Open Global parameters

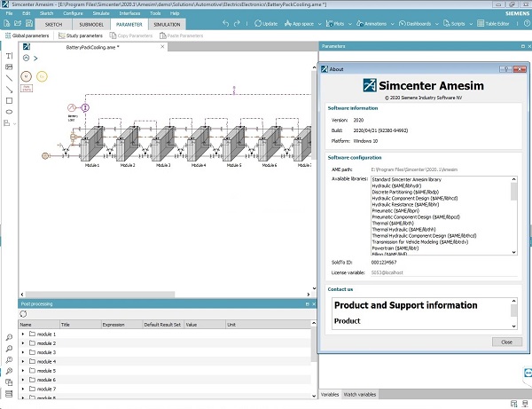(27, 35)
